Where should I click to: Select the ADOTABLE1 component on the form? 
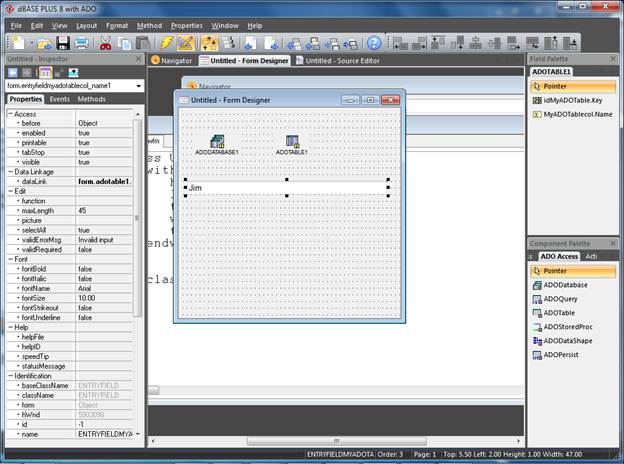293,144
